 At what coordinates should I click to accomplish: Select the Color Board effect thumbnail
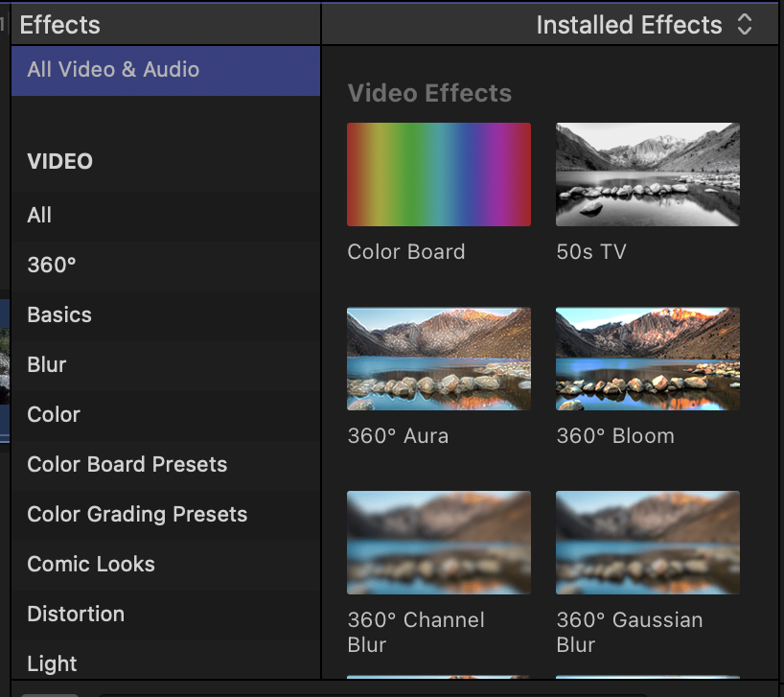point(439,174)
